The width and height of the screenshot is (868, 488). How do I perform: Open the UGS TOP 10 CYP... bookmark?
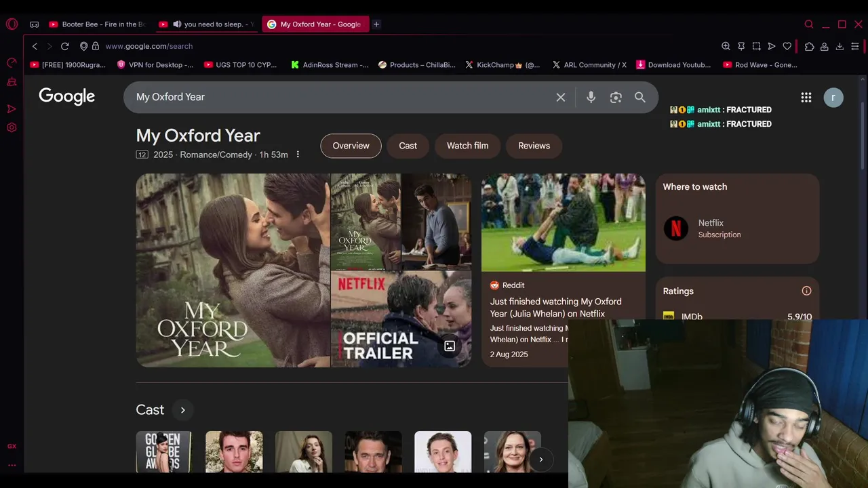tap(240, 65)
